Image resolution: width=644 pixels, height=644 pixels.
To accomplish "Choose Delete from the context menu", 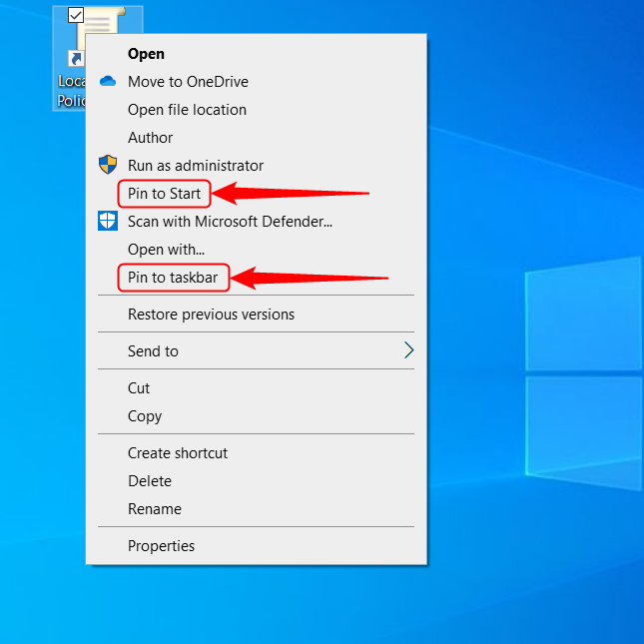I will 256,481.
